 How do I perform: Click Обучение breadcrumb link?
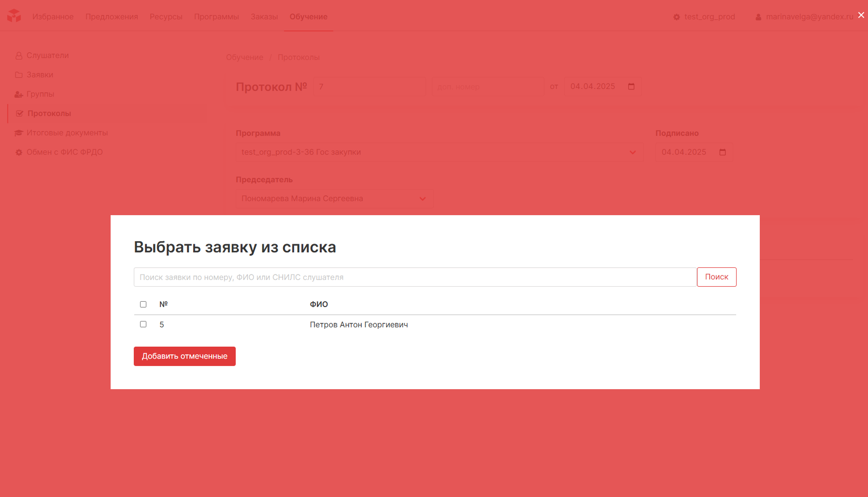pos(244,57)
